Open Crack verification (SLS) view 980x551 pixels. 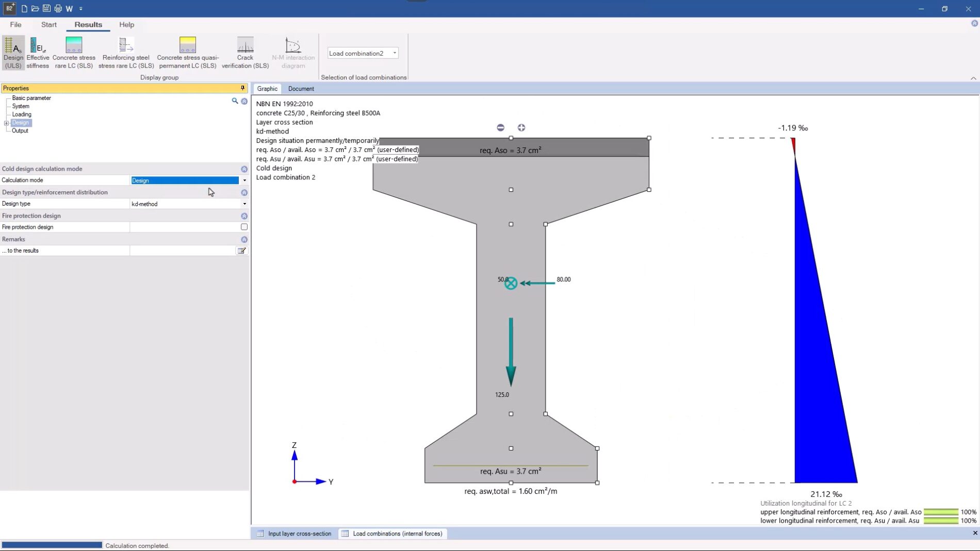[245, 52]
